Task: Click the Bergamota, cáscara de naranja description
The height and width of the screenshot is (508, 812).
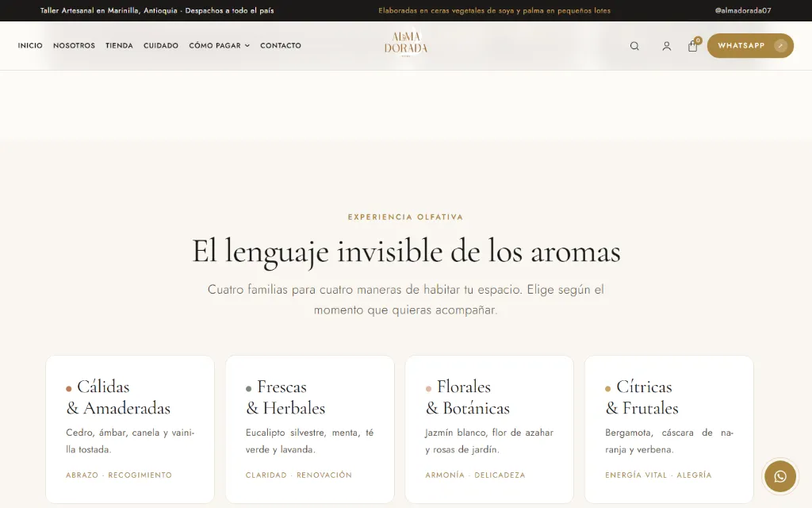Action: [669, 441]
